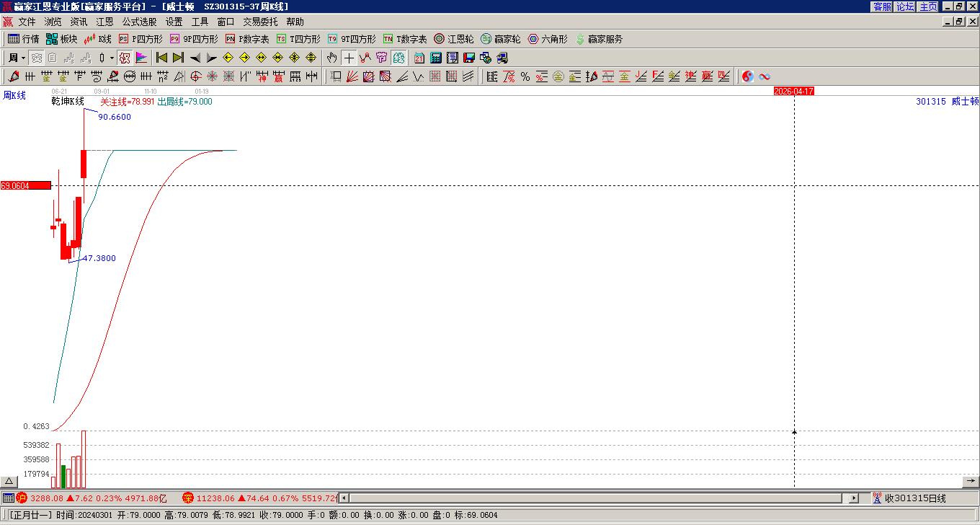Screen dimensions: 980x525
Task: Open the 9P四方形 tool
Action: point(194,39)
